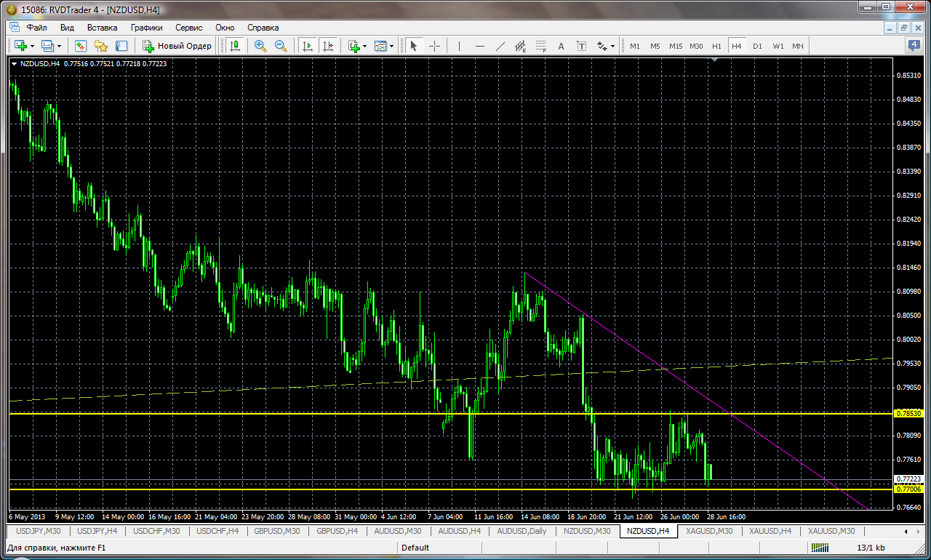Open the arrows objects tool

[x=602, y=46]
